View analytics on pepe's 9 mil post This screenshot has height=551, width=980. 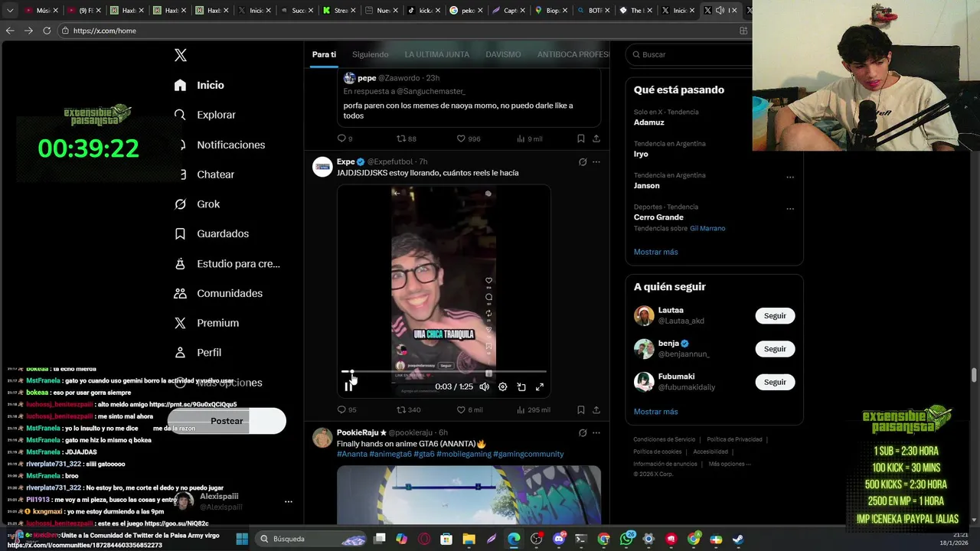530,139
